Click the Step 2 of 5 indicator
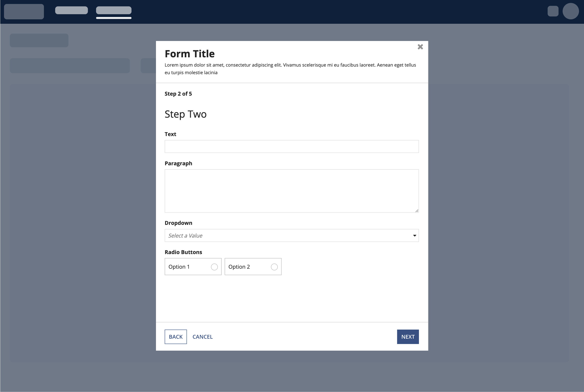Image resolution: width=584 pixels, height=392 pixels. pos(178,94)
